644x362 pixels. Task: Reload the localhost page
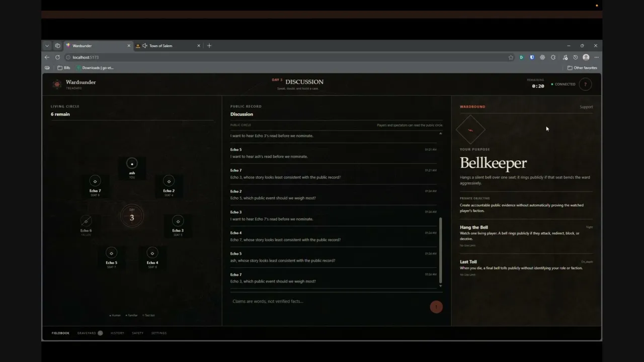[57, 57]
